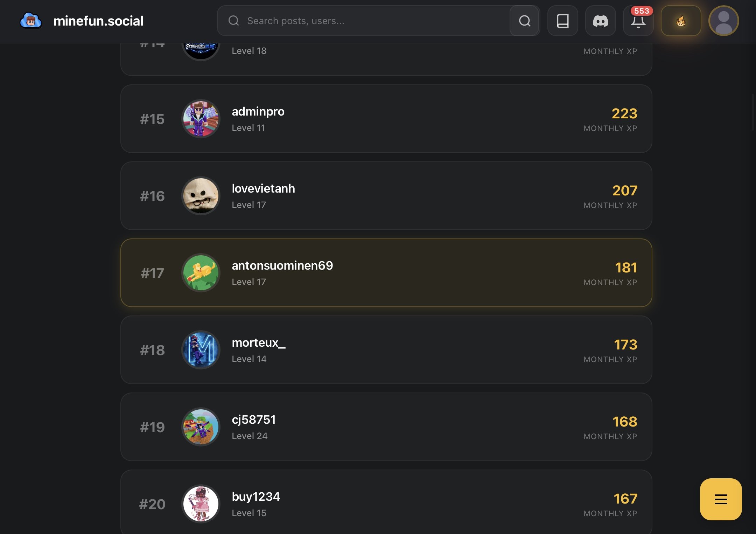Open cj58751's profile name
This screenshot has height=534, width=756.
(x=254, y=419)
